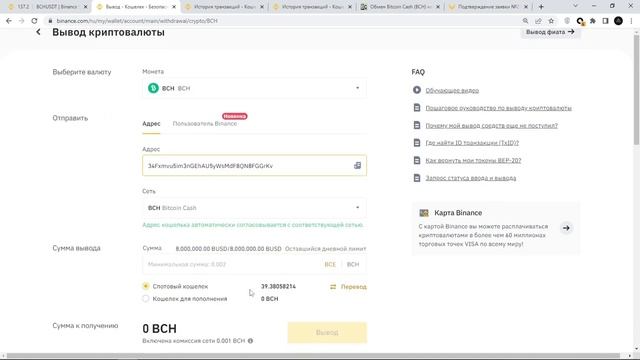
Task: Switch to the BCHUSDT Binance browser tab
Action: 48,7
